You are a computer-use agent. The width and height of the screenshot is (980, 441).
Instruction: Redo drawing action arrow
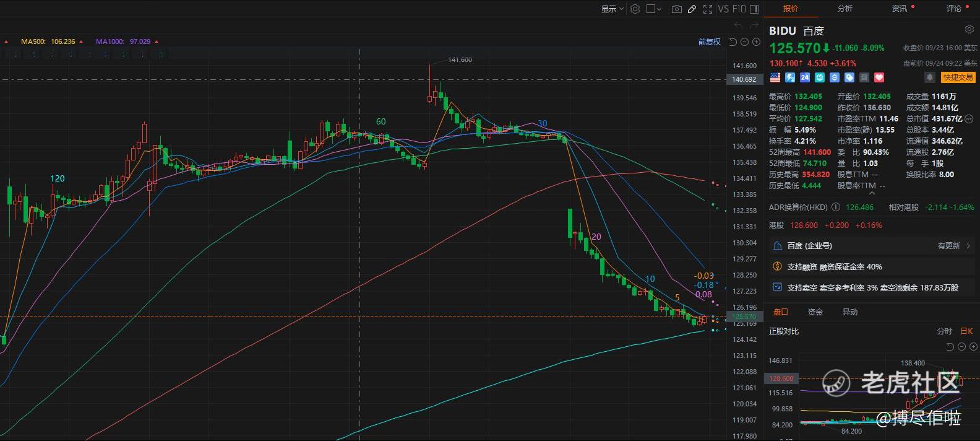(754, 26)
